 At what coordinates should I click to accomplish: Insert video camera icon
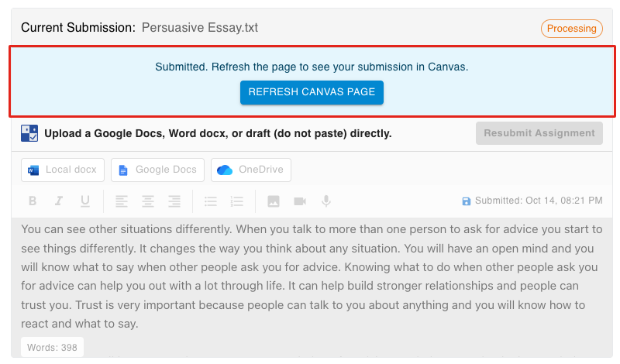point(300,201)
